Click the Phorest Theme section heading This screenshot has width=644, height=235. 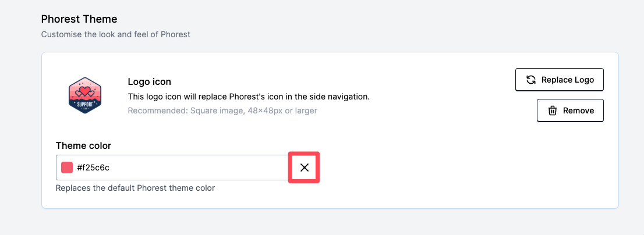[x=79, y=19]
